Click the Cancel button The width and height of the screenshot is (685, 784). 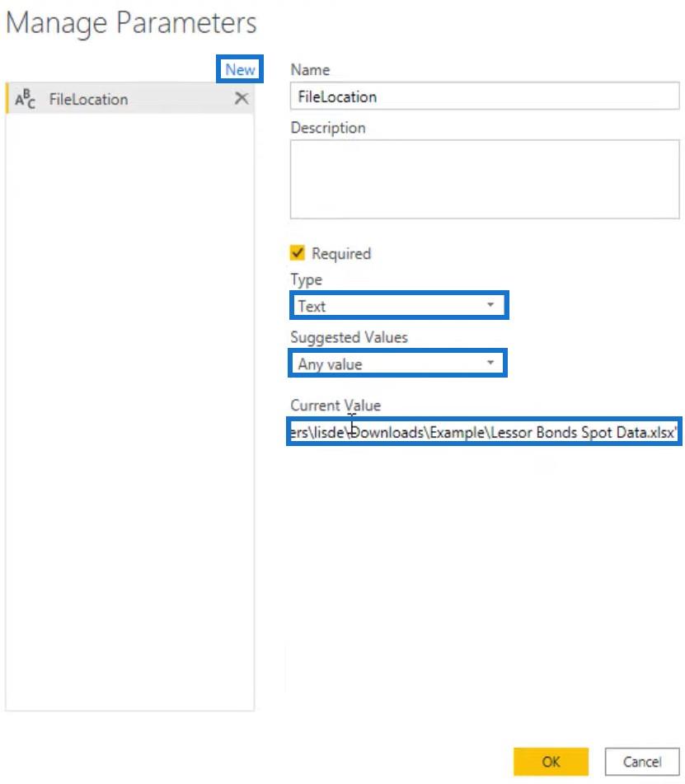(642, 762)
